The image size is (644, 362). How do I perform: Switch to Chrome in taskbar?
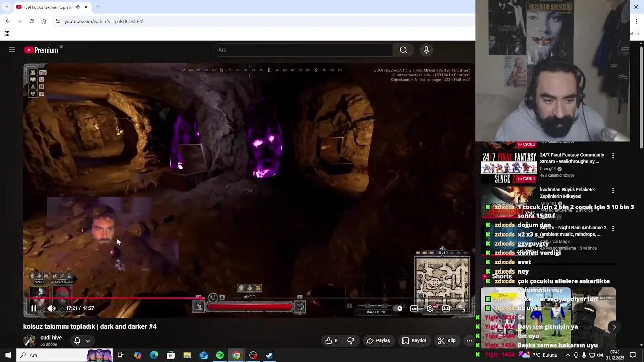(x=236, y=355)
